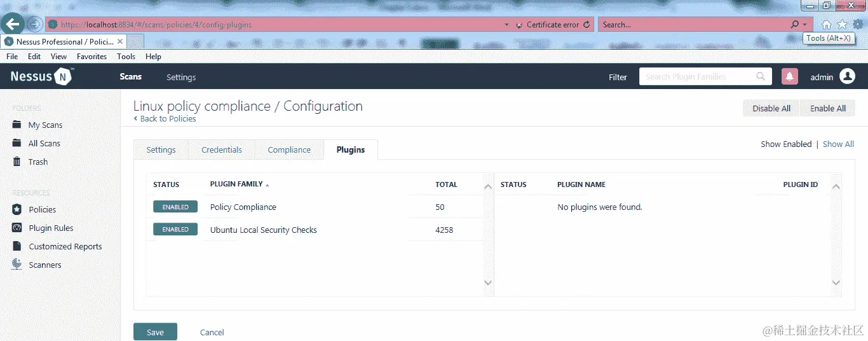Click the Nessus favicon on browser tab
Image resolution: width=868 pixels, height=341 pixels.
click(x=10, y=41)
